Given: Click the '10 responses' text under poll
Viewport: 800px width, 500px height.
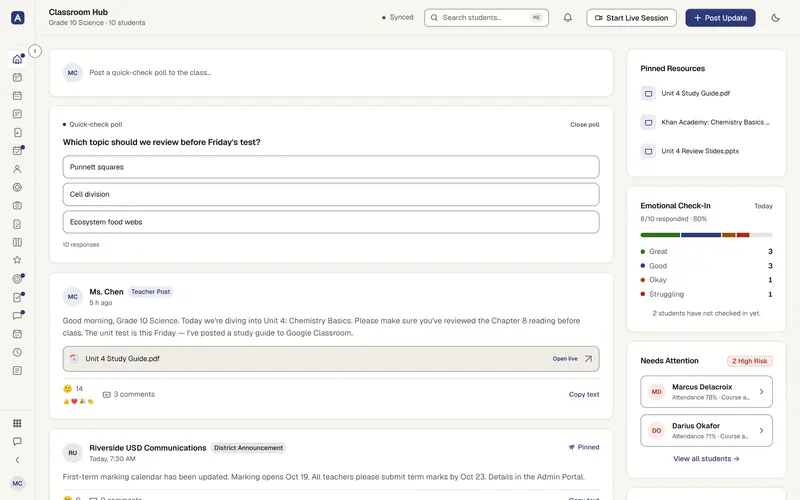Looking at the screenshot, I should click(x=81, y=245).
